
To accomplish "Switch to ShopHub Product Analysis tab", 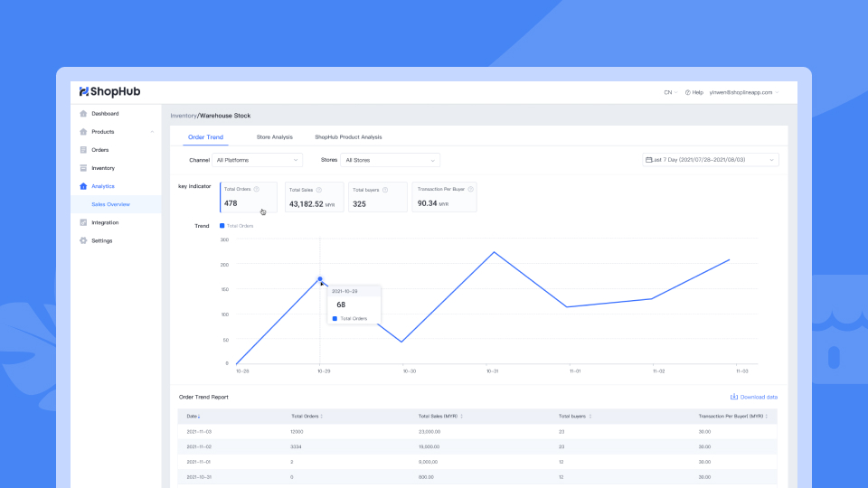I will click(348, 137).
